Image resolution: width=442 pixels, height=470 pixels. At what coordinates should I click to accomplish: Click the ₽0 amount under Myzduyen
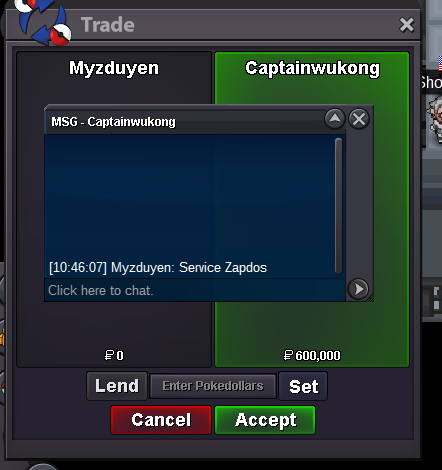[x=114, y=355]
